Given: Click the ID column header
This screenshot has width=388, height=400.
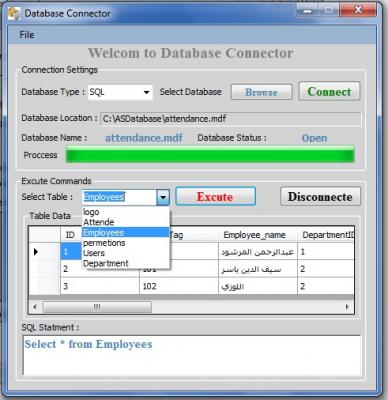Looking at the screenshot, I should pyautogui.click(x=71, y=235).
